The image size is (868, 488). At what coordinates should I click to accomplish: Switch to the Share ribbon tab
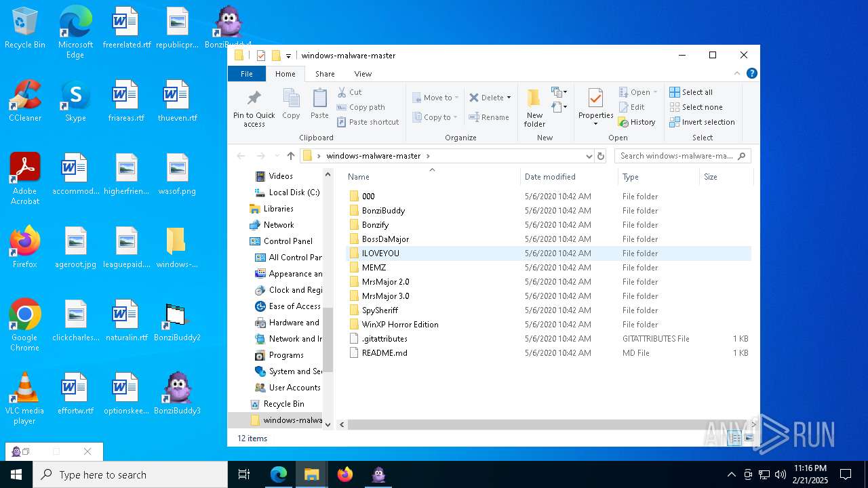[325, 74]
